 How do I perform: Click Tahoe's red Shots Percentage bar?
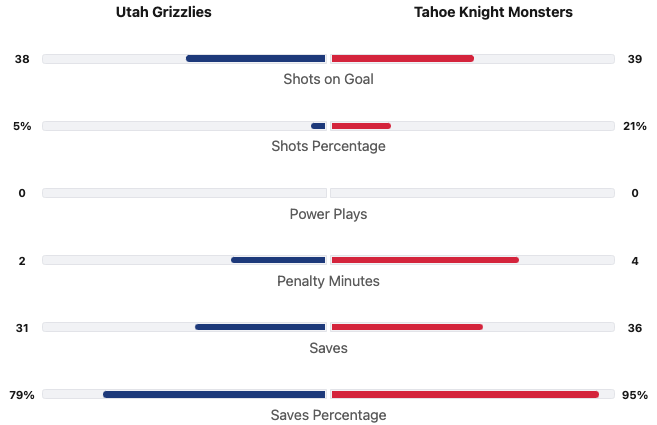click(x=361, y=126)
